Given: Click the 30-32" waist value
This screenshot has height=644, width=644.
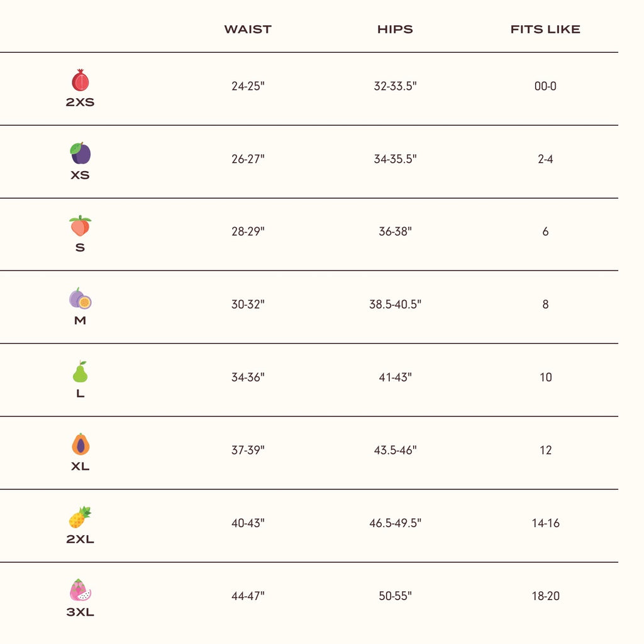Looking at the screenshot, I should [x=248, y=304].
